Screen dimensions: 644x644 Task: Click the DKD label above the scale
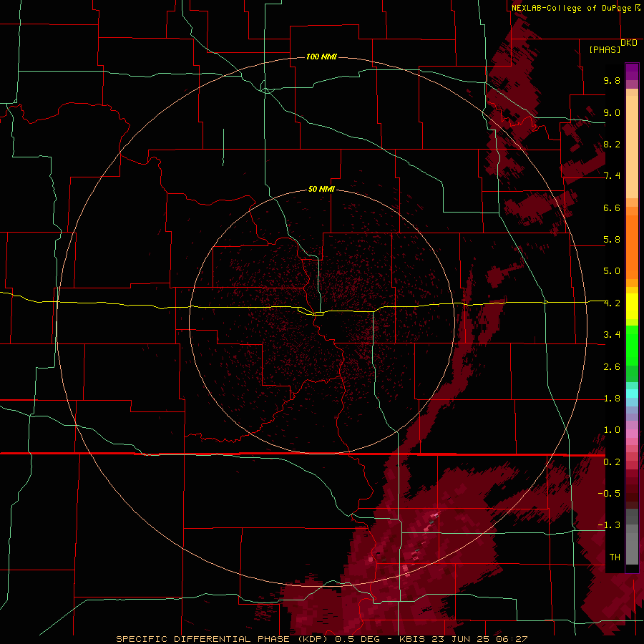click(x=629, y=42)
